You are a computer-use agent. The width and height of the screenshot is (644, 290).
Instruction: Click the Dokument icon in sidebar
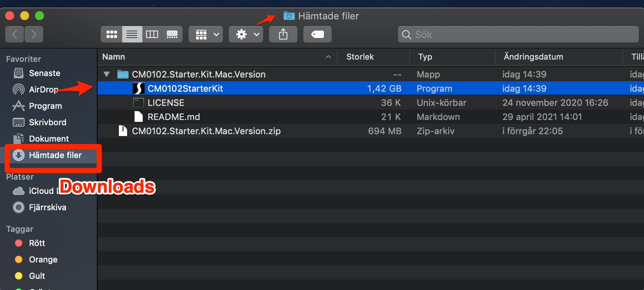click(x=18, y=139)
